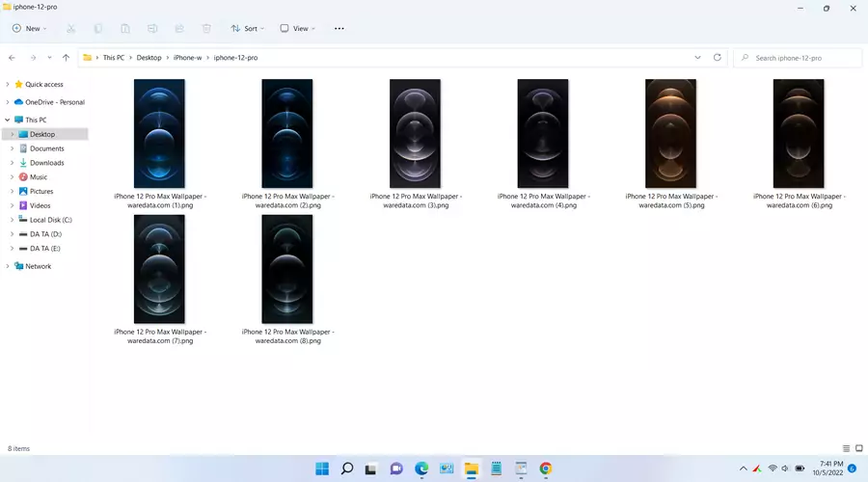The height and width of the screenshot is (482, 868).
Task: Click Desktop in the address breadcrumb
Action: tap(149, 58)
